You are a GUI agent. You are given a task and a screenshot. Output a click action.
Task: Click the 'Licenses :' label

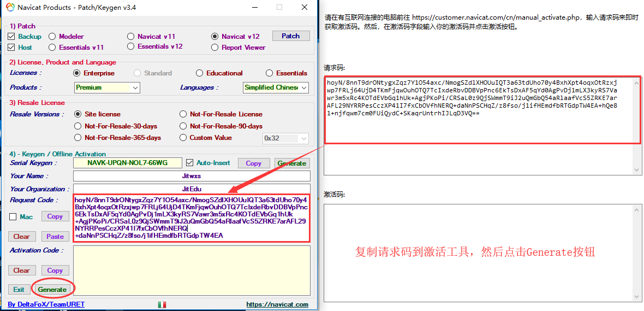[x=26, y=73]
